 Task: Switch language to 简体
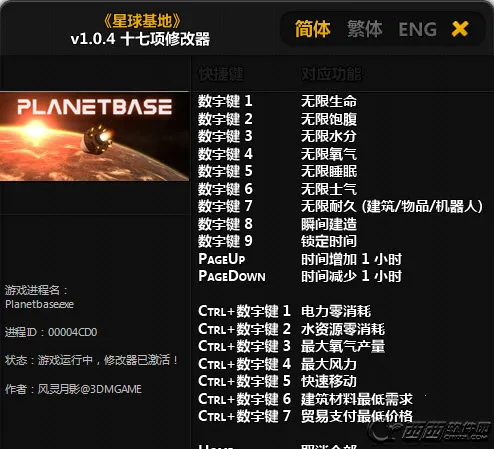[312, 29]
